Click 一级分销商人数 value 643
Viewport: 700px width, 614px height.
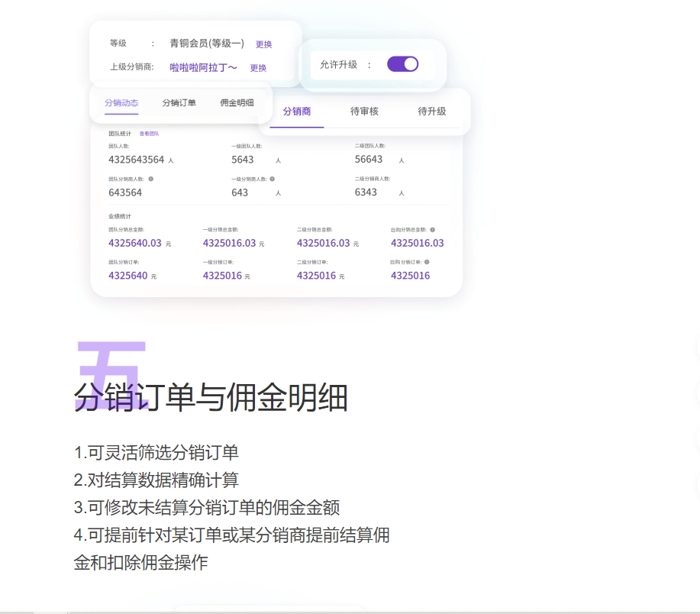coord(240,192)
